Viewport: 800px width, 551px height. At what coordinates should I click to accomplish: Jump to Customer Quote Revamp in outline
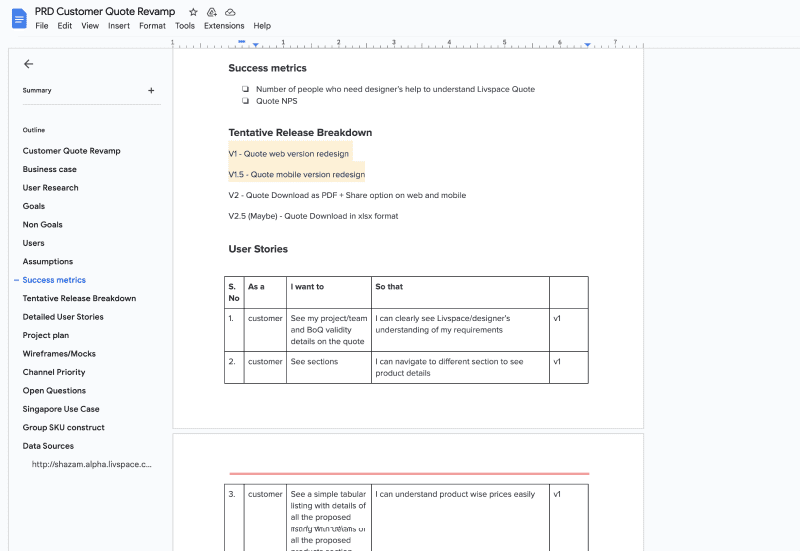pyautogui.click(x=71, y=151)
